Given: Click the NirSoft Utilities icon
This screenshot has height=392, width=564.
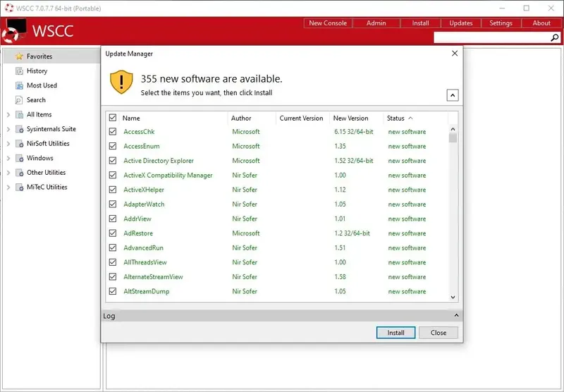Looking at the screenshot, I should [x=20, y=144].
